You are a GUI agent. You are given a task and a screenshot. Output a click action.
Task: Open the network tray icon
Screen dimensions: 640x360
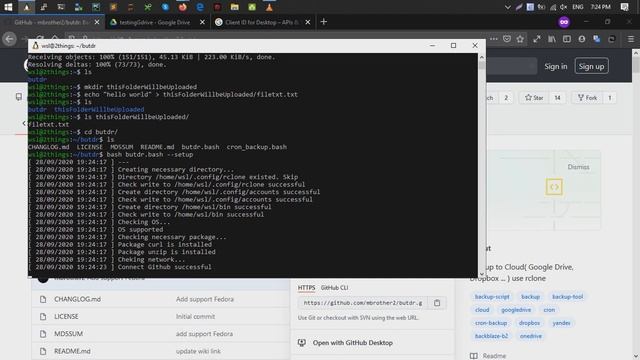[553, 7]
